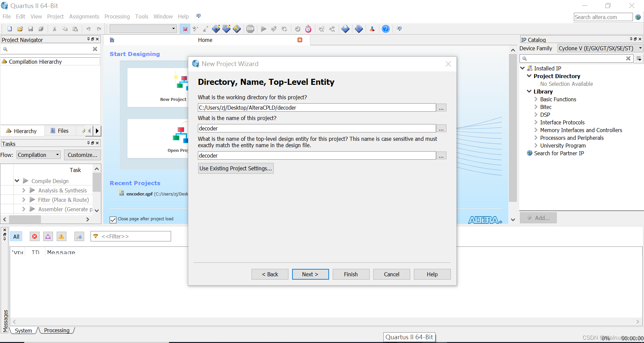Screen dimensions: 644x343
Task: Click the Customize button in Tasks panel
Action: (x=83, y=155)
